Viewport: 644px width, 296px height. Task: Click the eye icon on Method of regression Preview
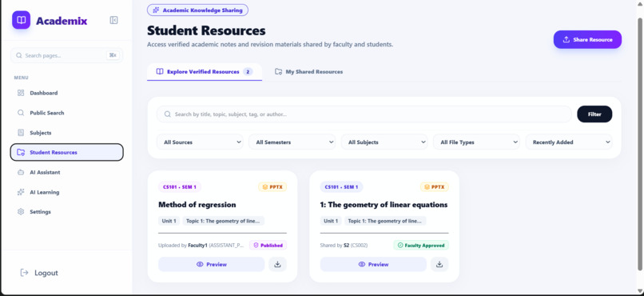200,264
